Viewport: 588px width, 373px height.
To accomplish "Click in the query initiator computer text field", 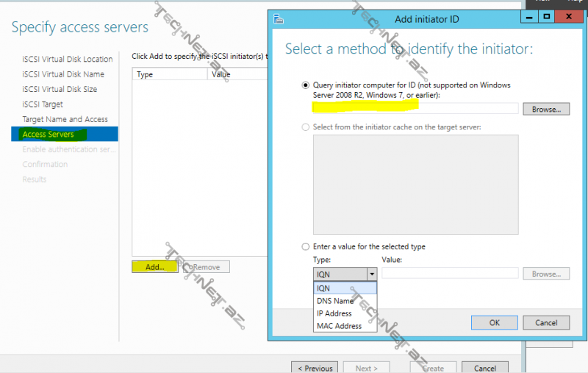I will [x=415, y=108].
